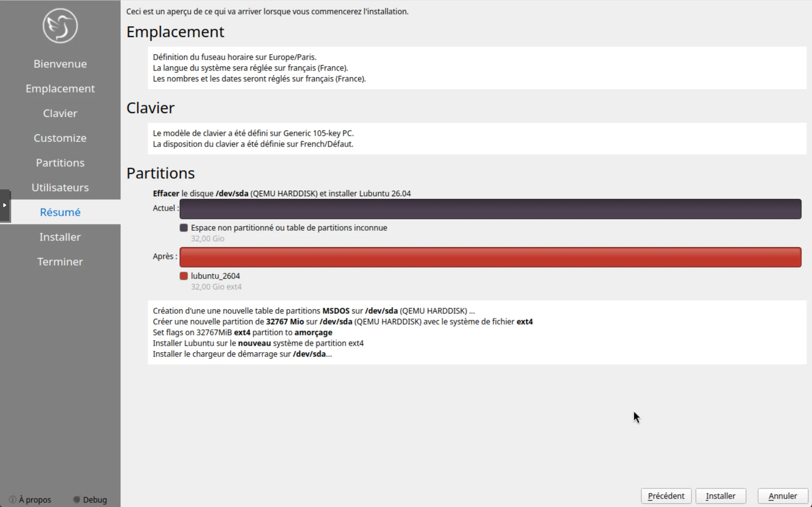Click the Lubuntu hummingbird logo
812x507 pixels.
60,26
